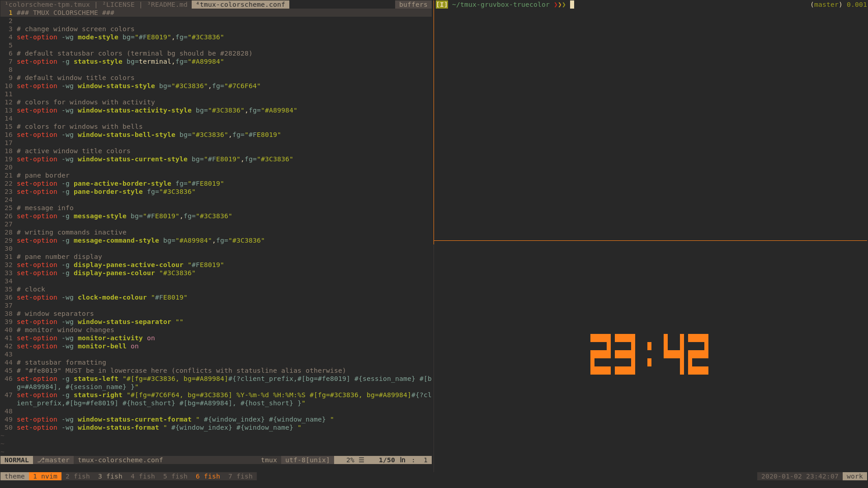Click the line number 'ln' symbol
The width and height of the screenshot is (868, 488).
[402, 460]
